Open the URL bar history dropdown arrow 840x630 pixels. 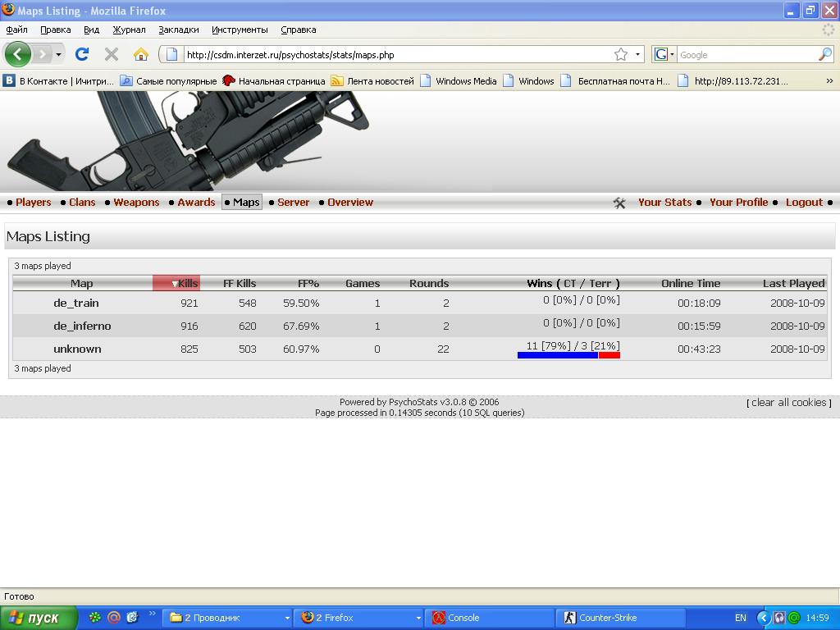coord(637,54)
